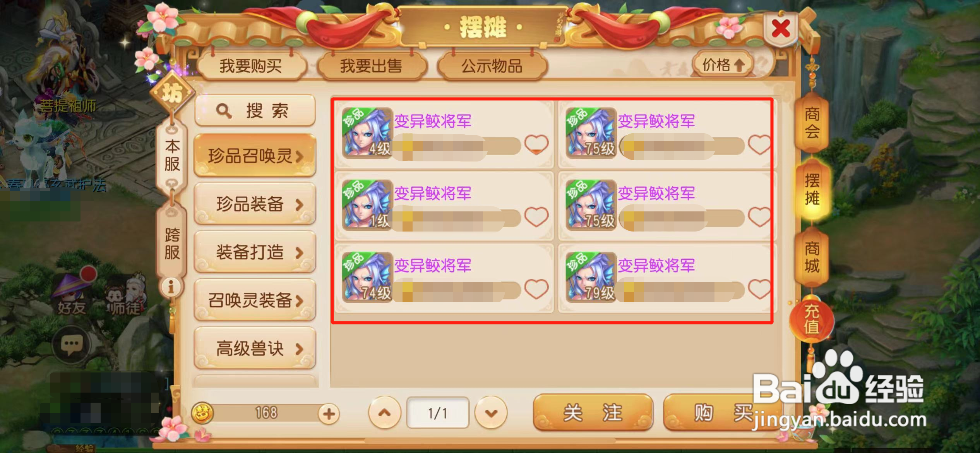Expand the 装备打造 category
The image size is (980, 453).
[x=255, y=252]
